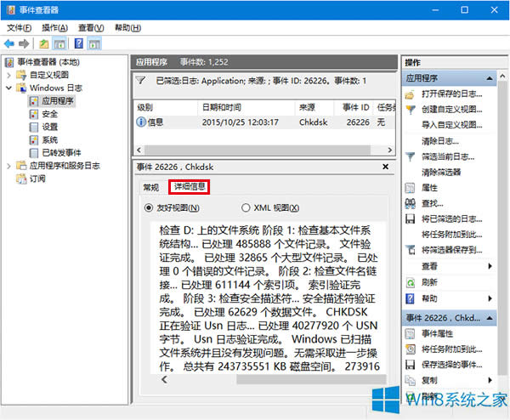
Task: Switch to the 常规 tab
Action: [x=151, y=187]
